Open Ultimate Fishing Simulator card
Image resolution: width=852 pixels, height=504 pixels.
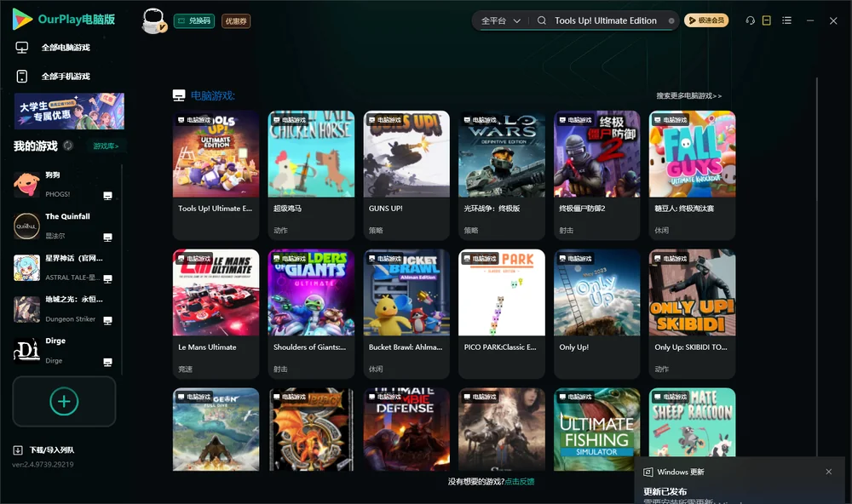(596, 429)
